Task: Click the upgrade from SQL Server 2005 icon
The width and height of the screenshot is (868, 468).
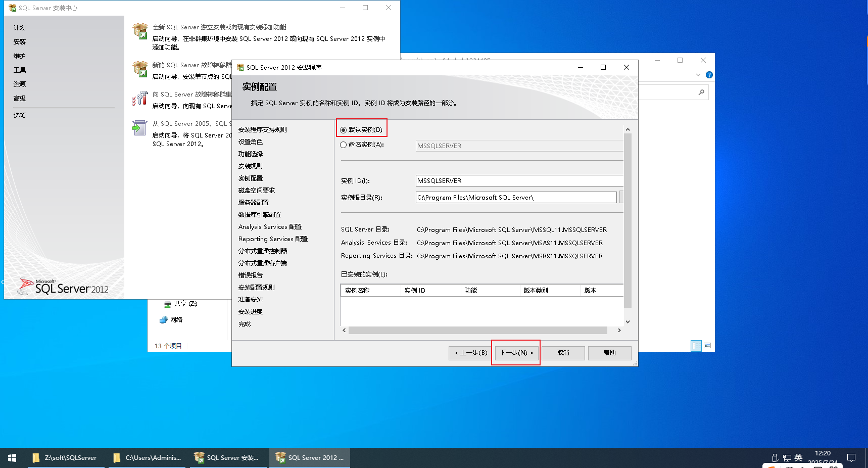Action: (139, 128)
